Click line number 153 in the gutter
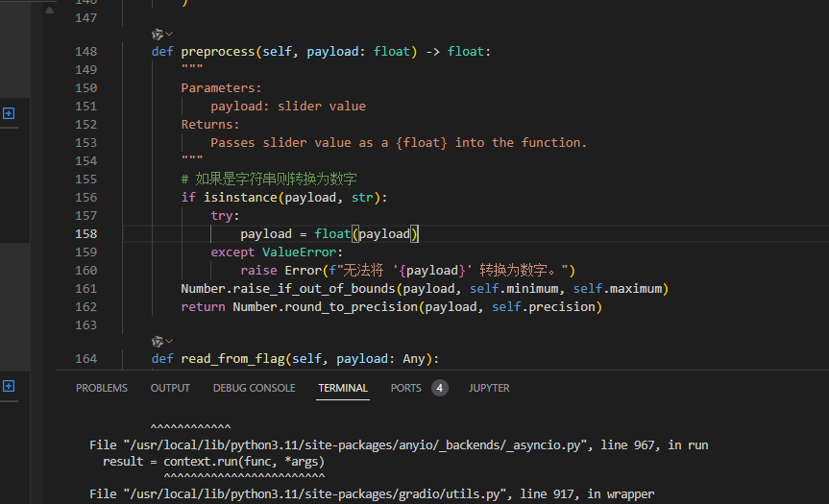 coord(85,143)
